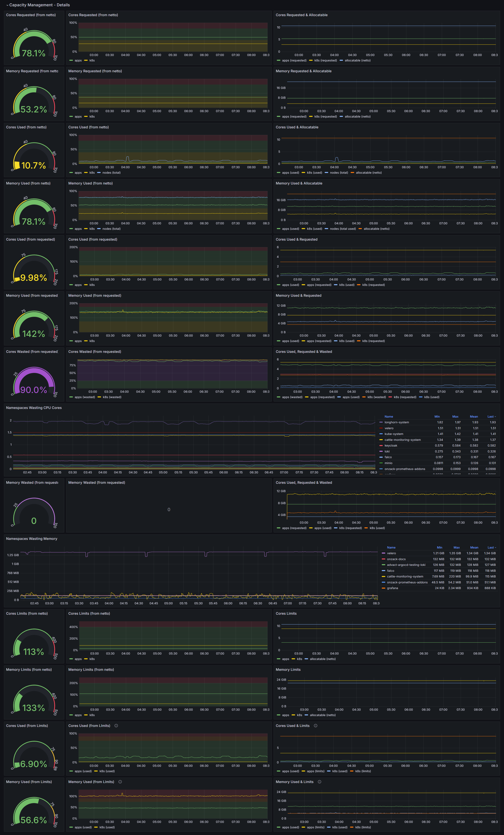The height and width of the screenshot is (835, 504).
Task: Collapse the Capacity Management - Details row
Action: (7, 5)
